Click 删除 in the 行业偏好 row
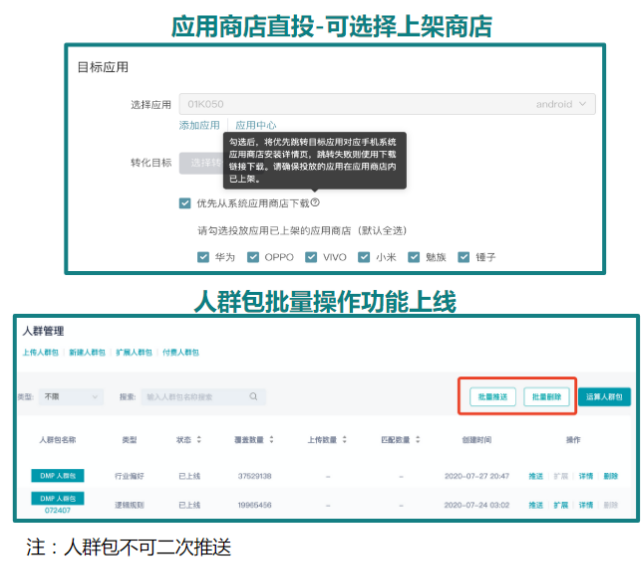This screenshot has width=643, height=572. (x=611, y=476)
